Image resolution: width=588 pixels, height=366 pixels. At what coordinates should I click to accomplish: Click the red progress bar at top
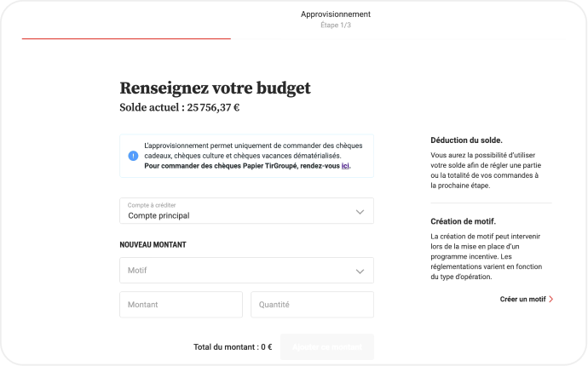[125, 38]
